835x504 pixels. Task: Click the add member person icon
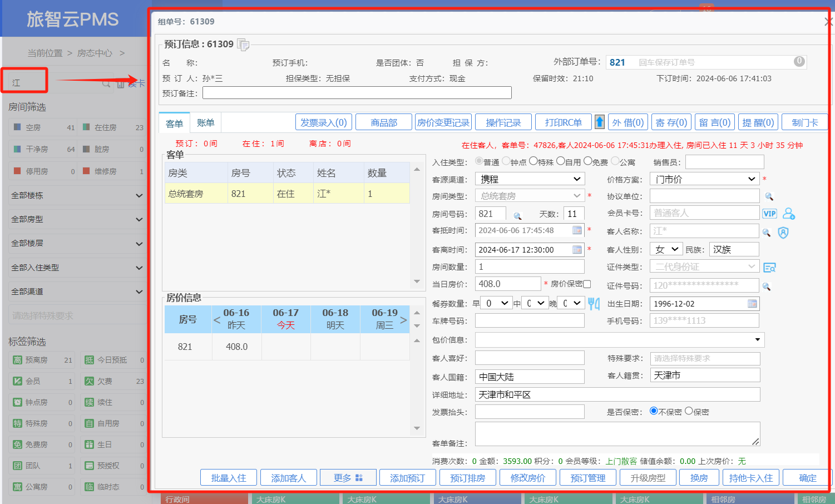(789, 214)
